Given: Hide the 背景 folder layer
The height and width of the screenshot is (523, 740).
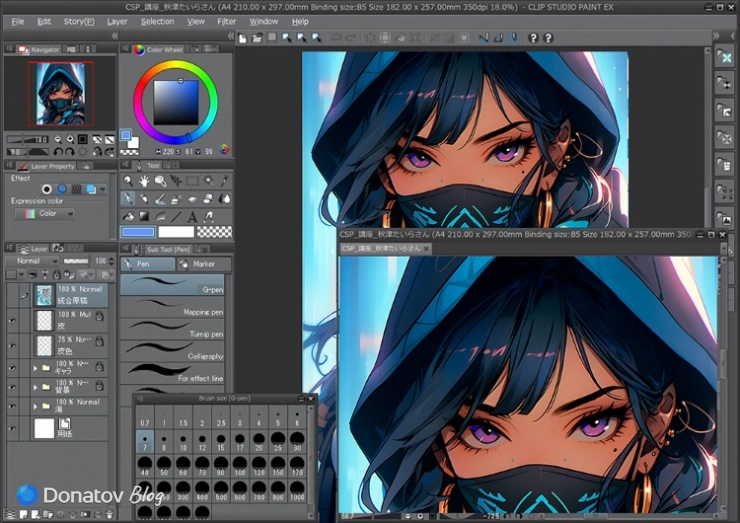Looking at the screenshot, I should [x=12, y=387].
